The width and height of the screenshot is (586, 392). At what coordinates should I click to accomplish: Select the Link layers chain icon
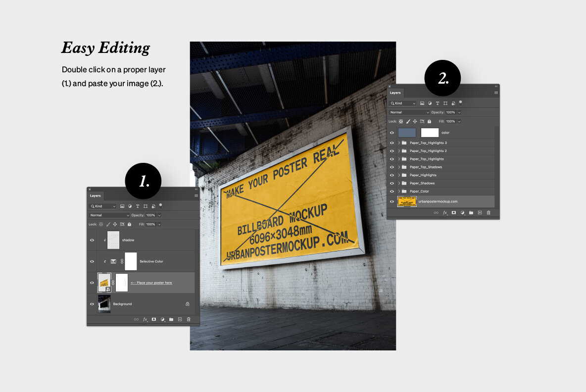pyautogui.click(x=137, y=319)
